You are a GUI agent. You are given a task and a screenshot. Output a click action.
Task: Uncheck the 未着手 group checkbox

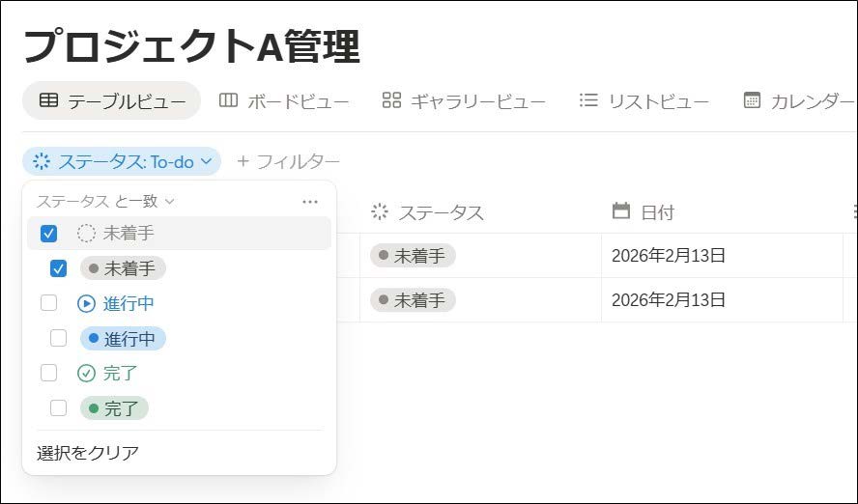(x=49, y=233)
